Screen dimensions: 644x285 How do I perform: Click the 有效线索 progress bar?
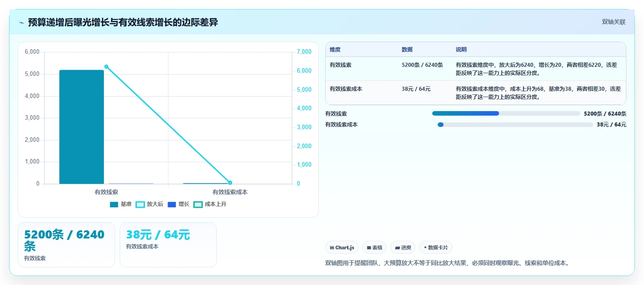tap(506, 113)
